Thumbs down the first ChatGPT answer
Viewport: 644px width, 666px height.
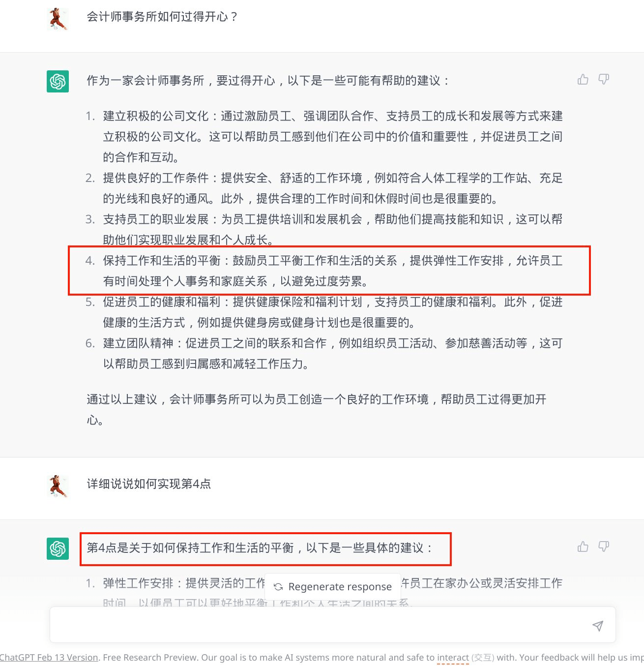click(x=604, y=79)
